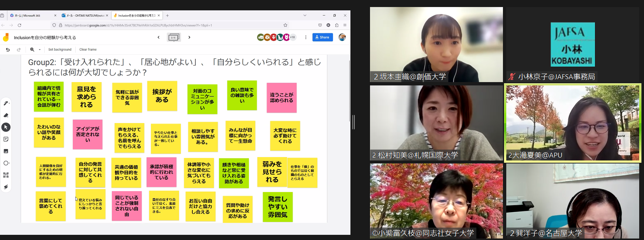Image resolution: width=644 pixels, height=240 pixels.
Task: Select the pink sticky note 違うことが認められる
Action: click(282, 98)
